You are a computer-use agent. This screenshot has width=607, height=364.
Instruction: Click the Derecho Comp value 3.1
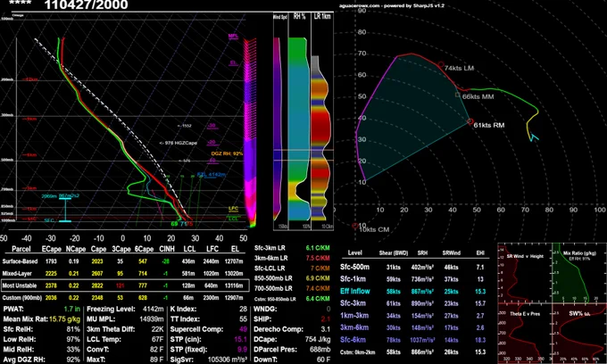click(326, 329)
